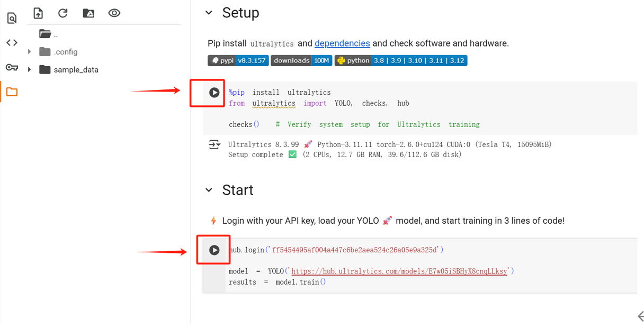
Task: Run the hub.login cell
Action: [214, 250]
